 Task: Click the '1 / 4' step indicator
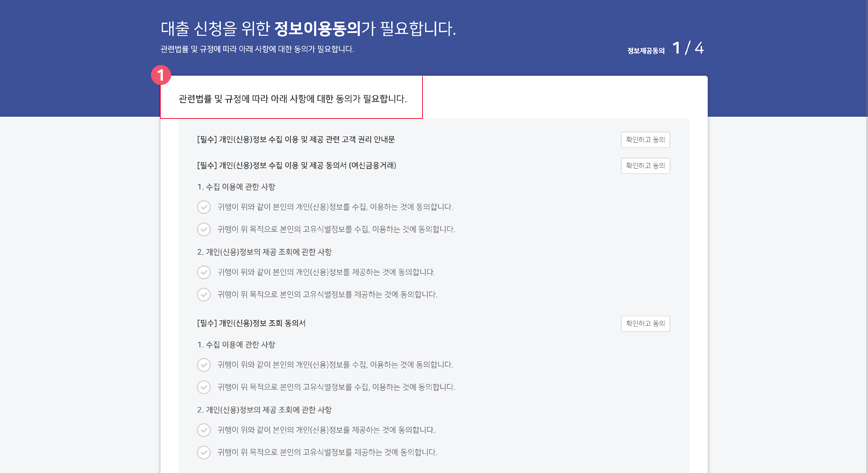[687, 48]
